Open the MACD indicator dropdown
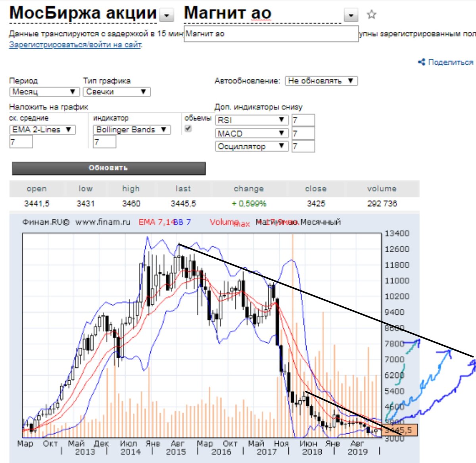This screenshot has height=463, width=476. point(251,133)
